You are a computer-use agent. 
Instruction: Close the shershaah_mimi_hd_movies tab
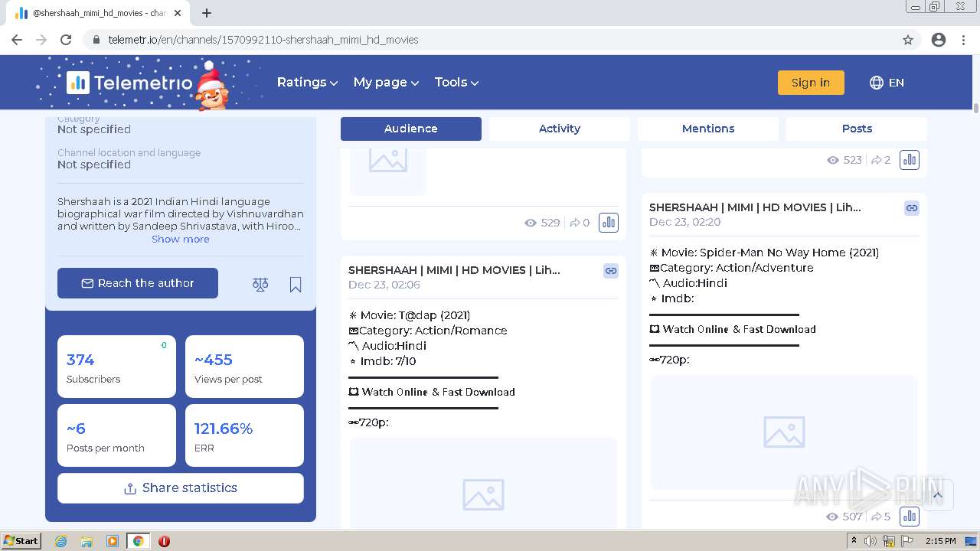click(x=178, y=13)
